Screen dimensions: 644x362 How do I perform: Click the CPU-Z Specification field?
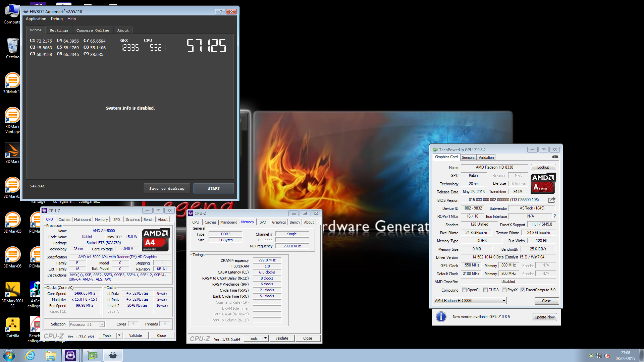point(120,257)
